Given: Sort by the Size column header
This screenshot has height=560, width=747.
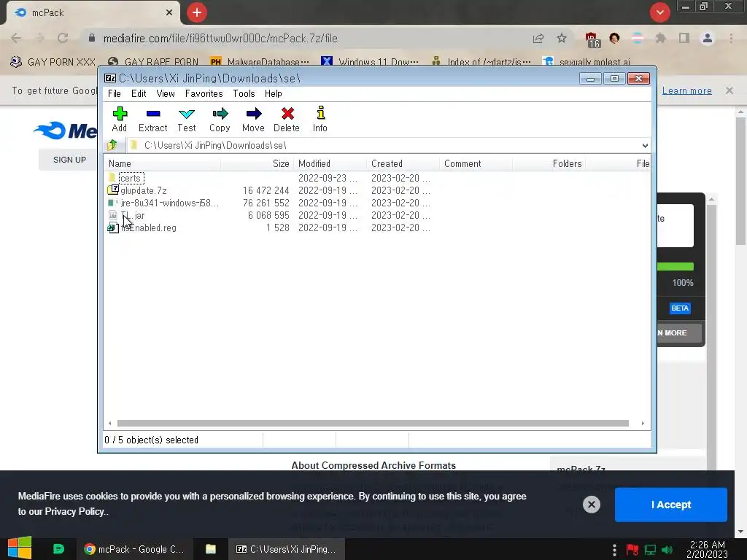Looking at the screenshot, I should pyautogui.click(x=258, y=163).
